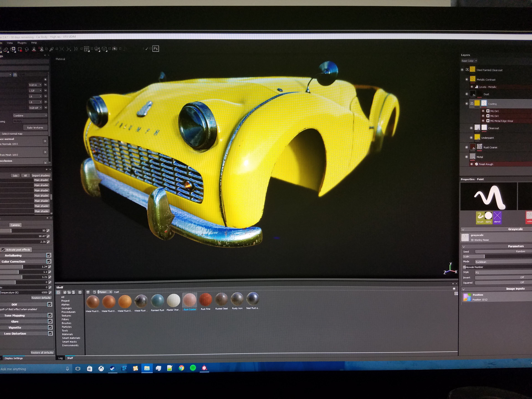Viewport: 532px width, 399px height.
Task: Click the Solo shader button
Action: [x=15, y=175]
